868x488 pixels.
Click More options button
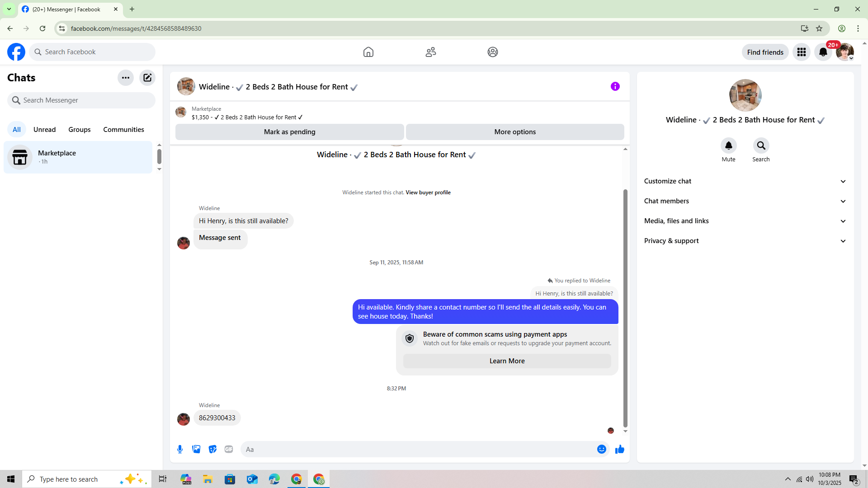click(515, 132)
